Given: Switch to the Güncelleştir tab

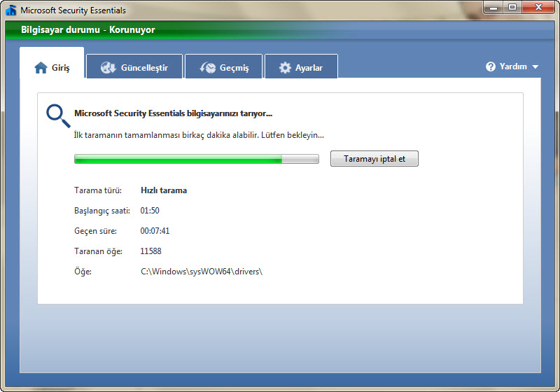Looking at the screenshot, I should 134,66.
